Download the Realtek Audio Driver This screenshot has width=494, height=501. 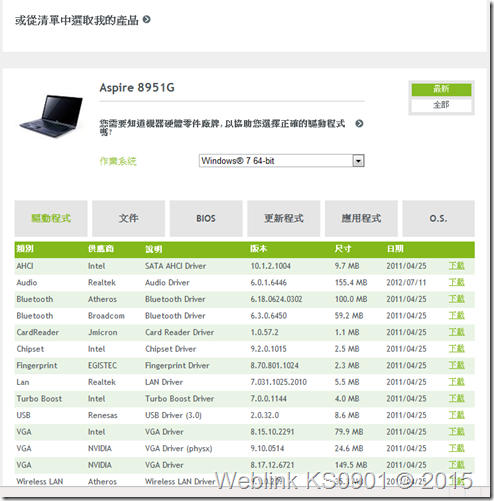(x=456, y=283)
